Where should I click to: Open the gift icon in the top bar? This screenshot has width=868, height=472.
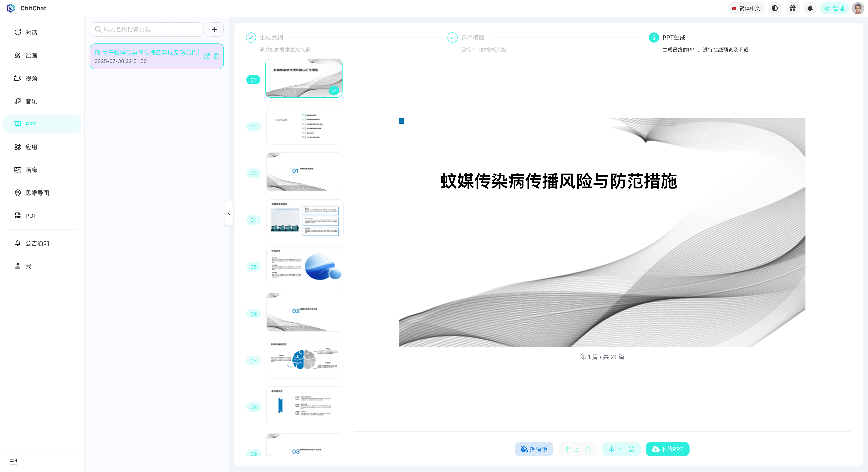[793, 8]
